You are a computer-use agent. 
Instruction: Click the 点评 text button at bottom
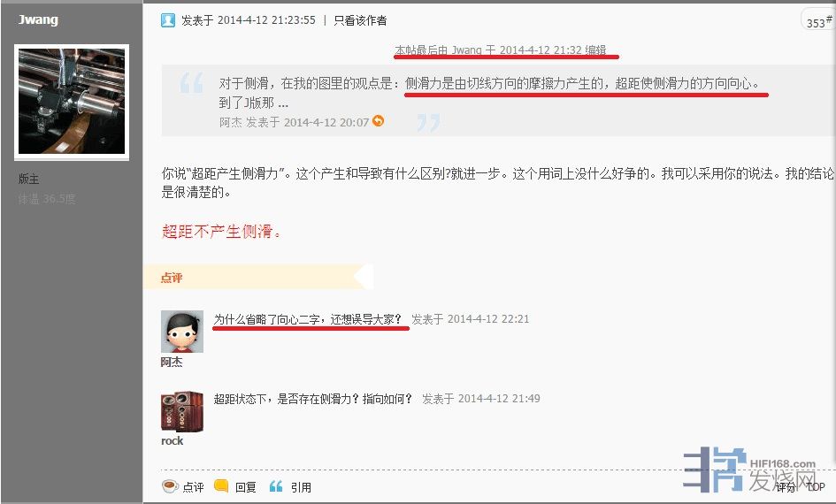[193, 487]
